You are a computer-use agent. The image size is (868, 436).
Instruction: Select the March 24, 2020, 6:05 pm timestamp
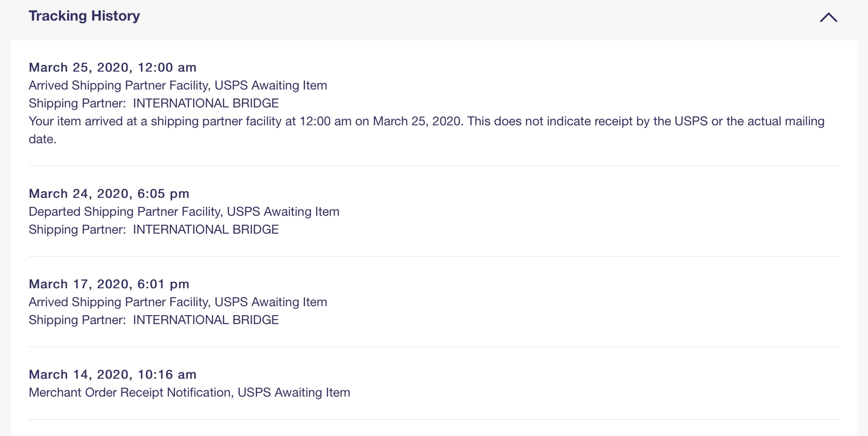109,194
